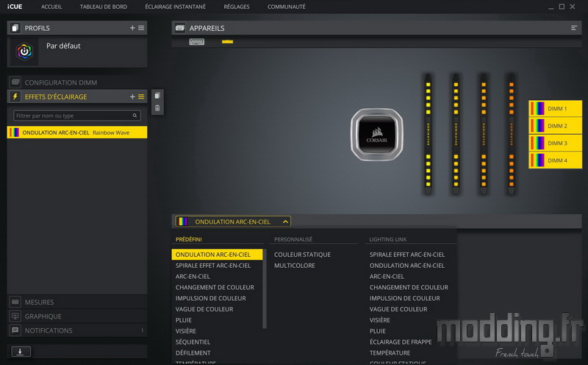Click the Appareils header icon

(180, 28)
